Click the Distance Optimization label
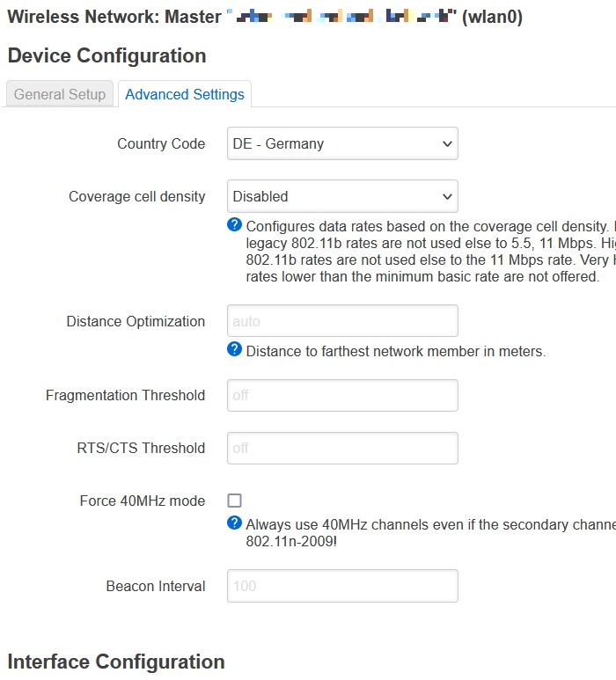 pos(136,322)
